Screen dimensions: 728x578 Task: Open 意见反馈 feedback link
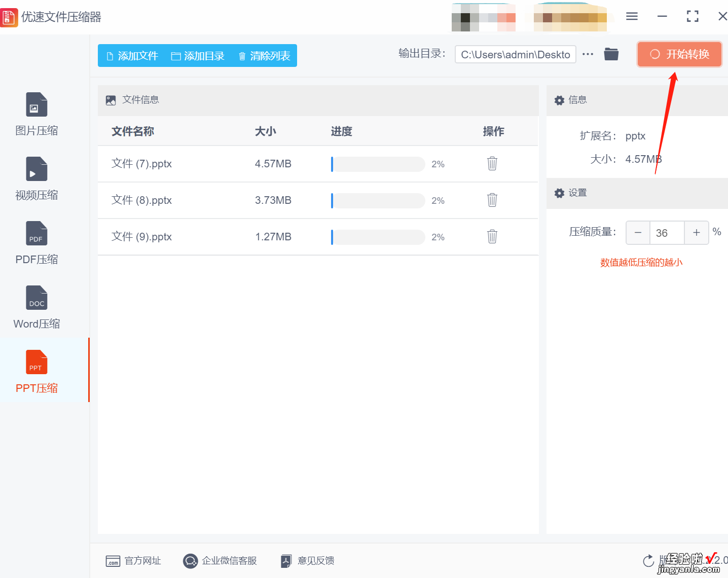[308, 561]
